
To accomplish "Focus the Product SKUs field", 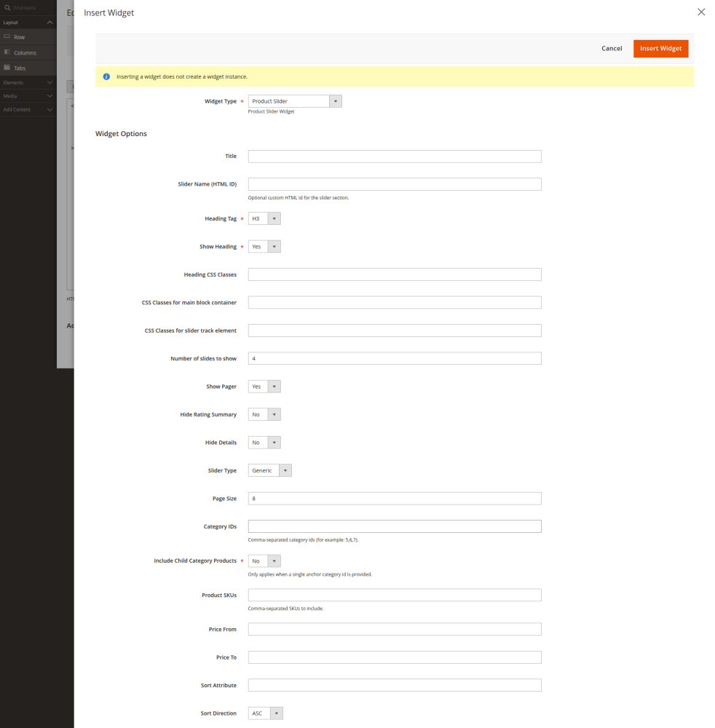I will click(x=395, y=596).
